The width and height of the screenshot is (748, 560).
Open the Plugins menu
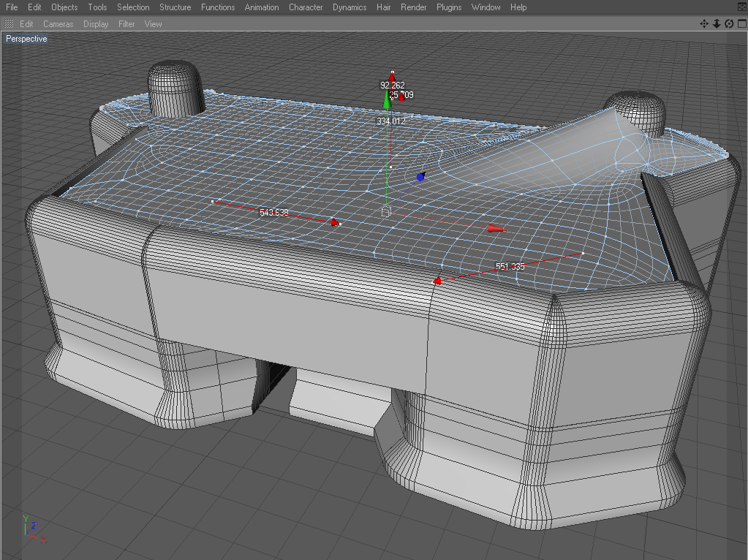point(449,7)
